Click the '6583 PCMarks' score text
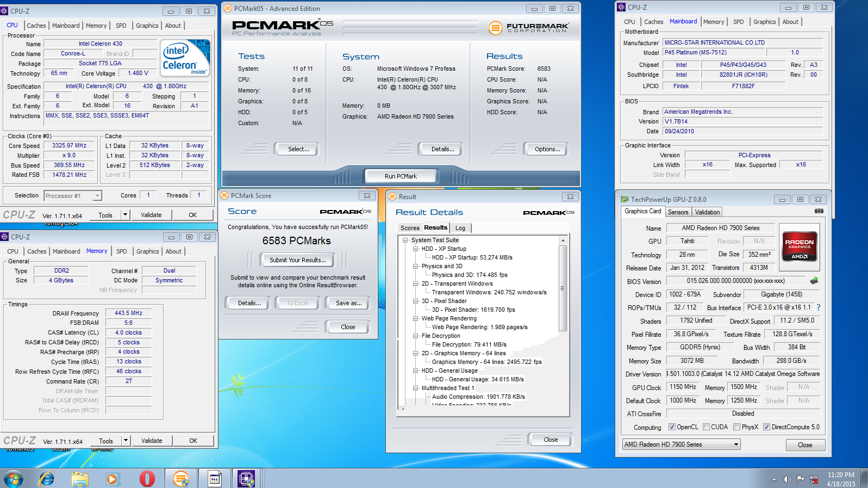Screen dimensions: 868x488 [x=296, y=240]
